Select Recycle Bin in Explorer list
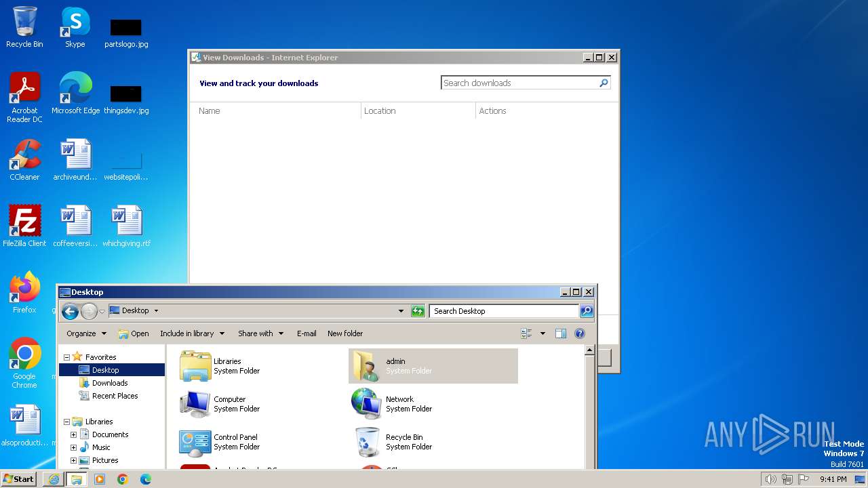Image resolution: width=868 pixels, height=488 pixels. (433, 442)
